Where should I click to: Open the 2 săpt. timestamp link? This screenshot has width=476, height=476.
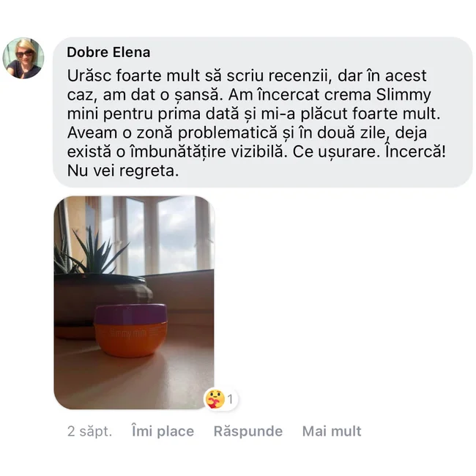[x=89, y=431]
